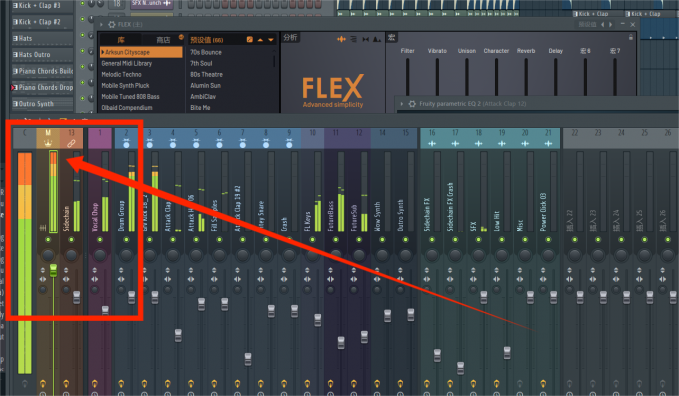
Task: Choose the Melodic Techno pack
Action: pos(121,75)
